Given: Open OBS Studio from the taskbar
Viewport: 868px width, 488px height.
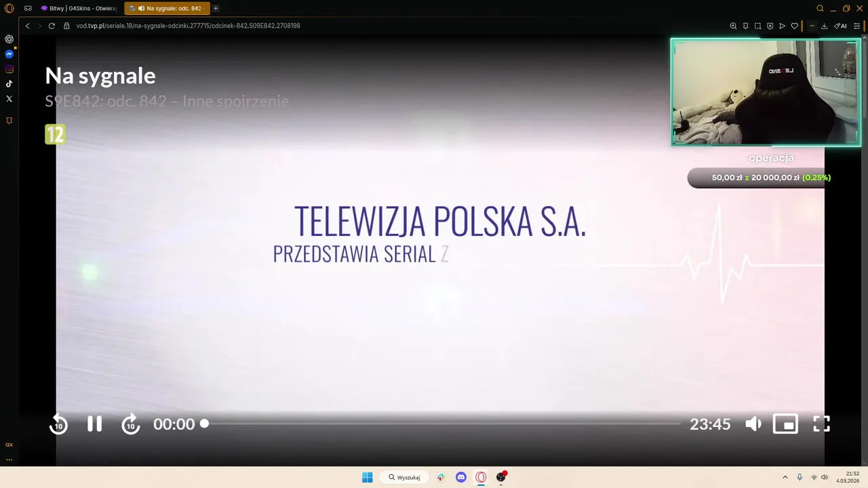Looking at the screenshot, I should tap(501, 477).
